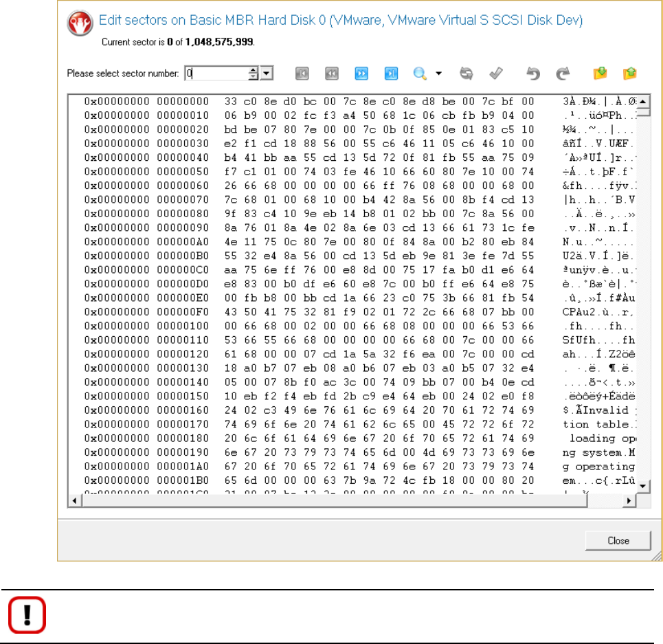Click offset label 00000120
This screenshot has width=663, height=644.
coord(183,354)
